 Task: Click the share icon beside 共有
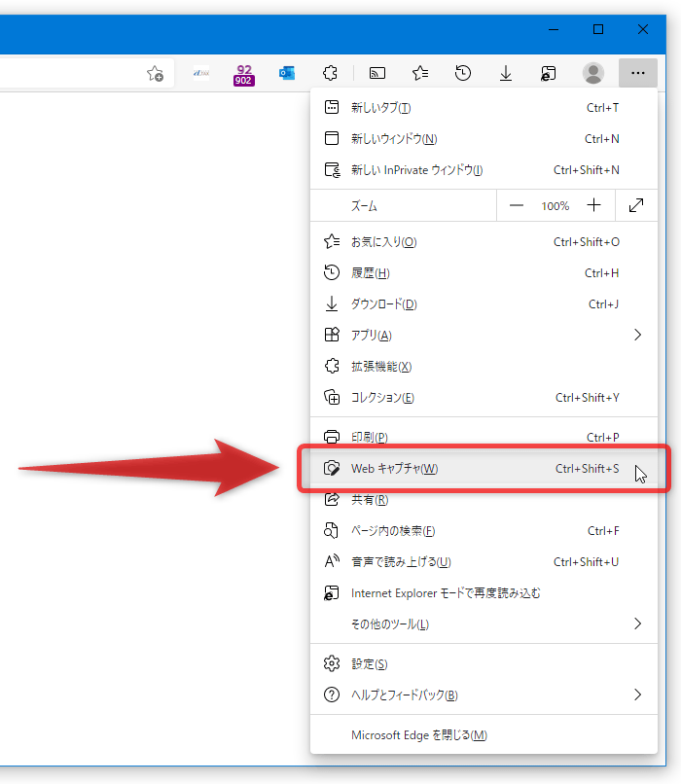pos(332,500)
